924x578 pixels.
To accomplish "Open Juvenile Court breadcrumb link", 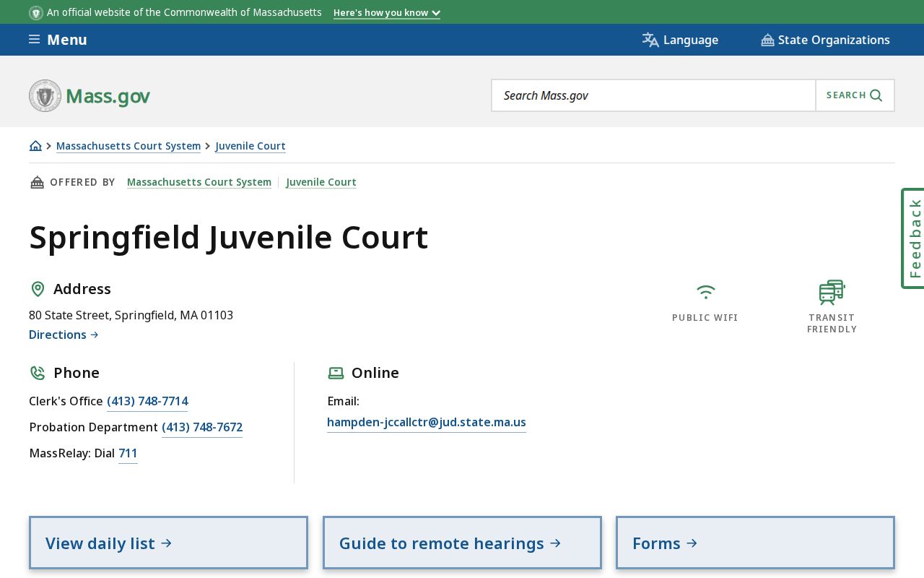I will tap(250, 146).
